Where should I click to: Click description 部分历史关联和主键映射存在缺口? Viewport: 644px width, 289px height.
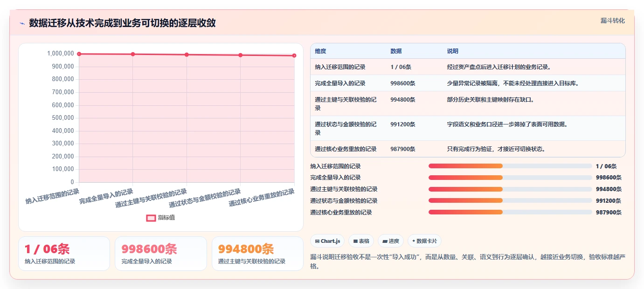pyautogui.click(x=491, y=100)
